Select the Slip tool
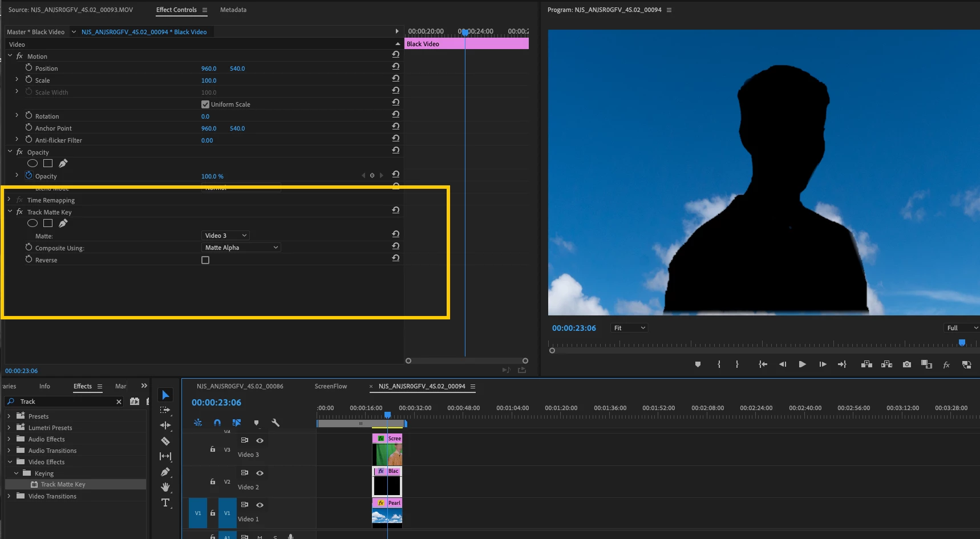980x539 pixels. point(165,456)
